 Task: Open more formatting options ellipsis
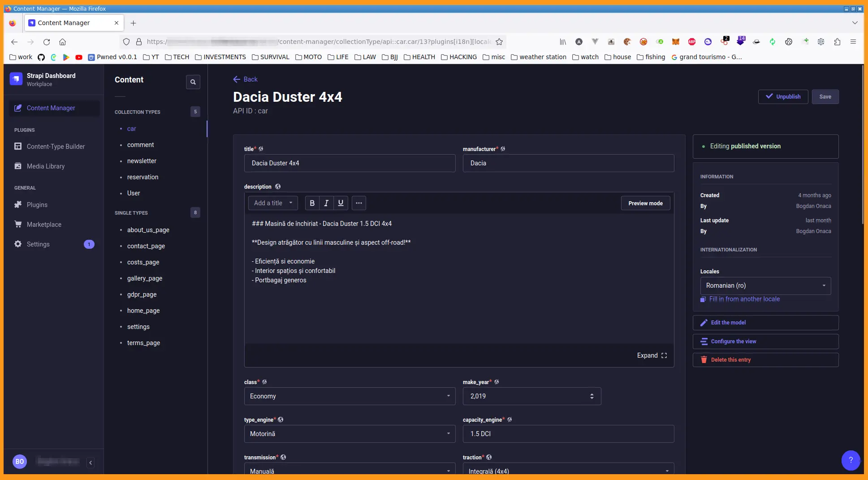point(359,203)
